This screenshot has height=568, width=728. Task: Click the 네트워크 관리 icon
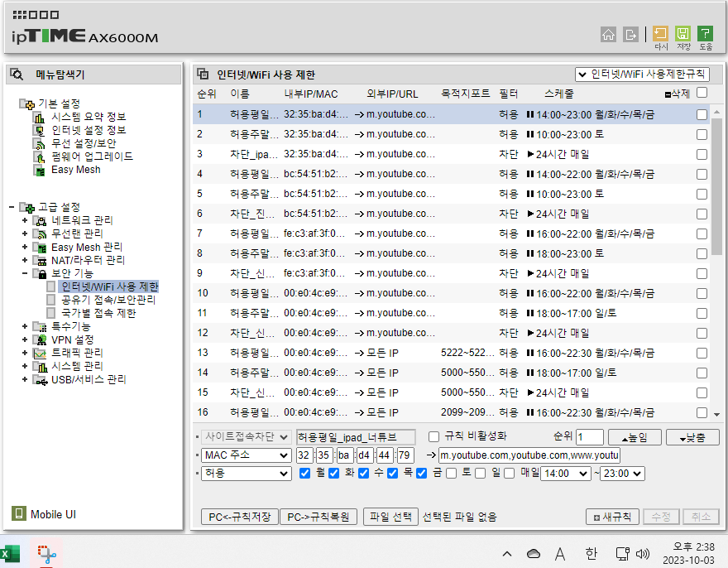coord(40,221)
